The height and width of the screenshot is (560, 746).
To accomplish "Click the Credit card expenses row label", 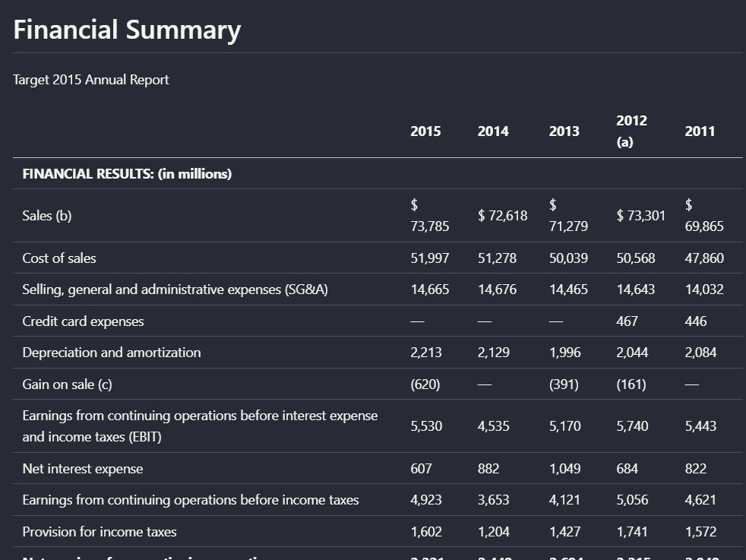I will click(83, 321).
